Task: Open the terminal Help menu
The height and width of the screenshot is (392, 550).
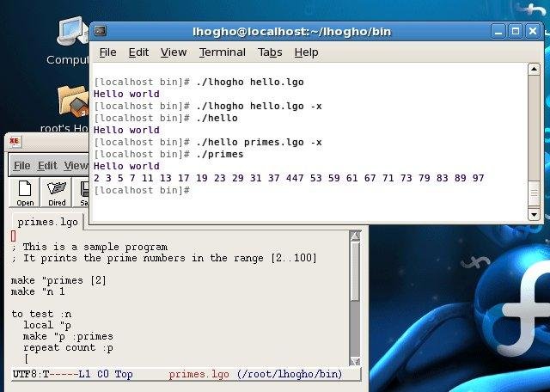Action: coord(306,52)
